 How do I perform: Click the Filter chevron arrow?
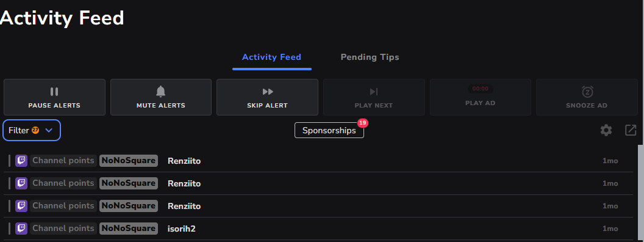click(x=49, y=130)
